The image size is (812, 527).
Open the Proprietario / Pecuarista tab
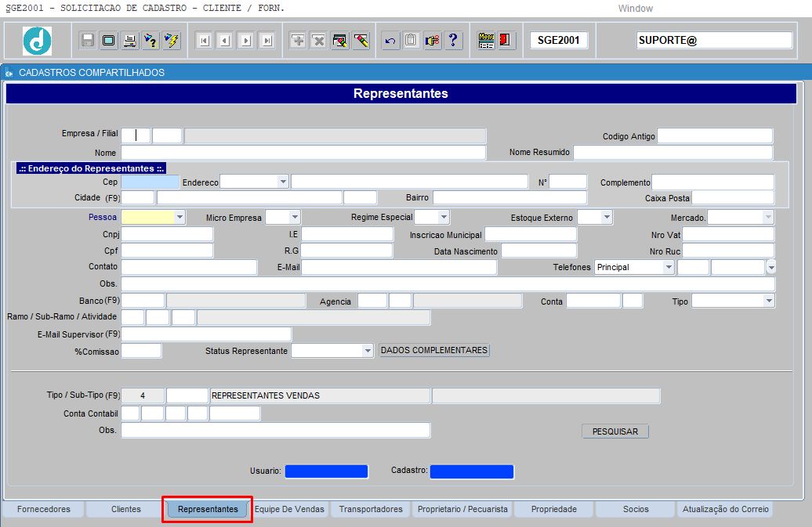pos(462,510)
